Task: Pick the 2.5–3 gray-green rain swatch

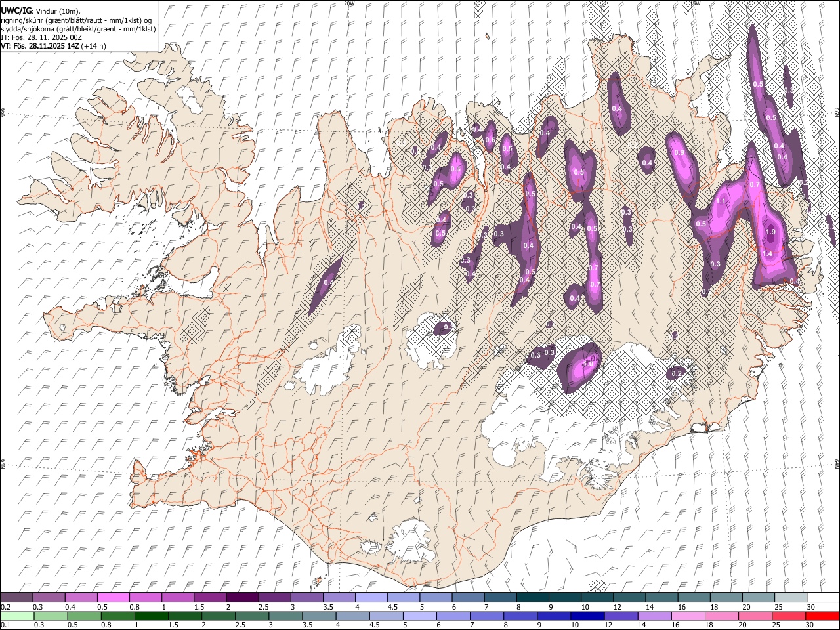Action: point(252,616)
